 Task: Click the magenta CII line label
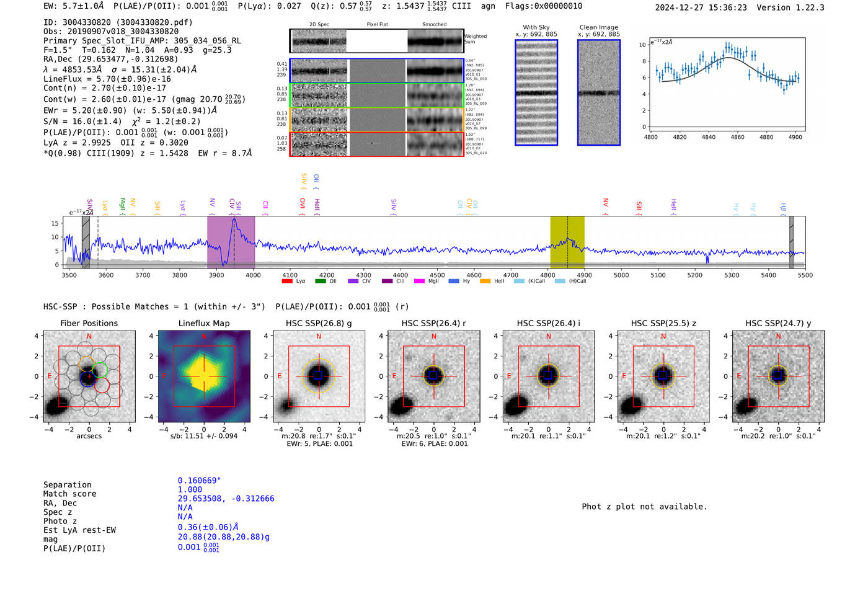click(265, 207)
